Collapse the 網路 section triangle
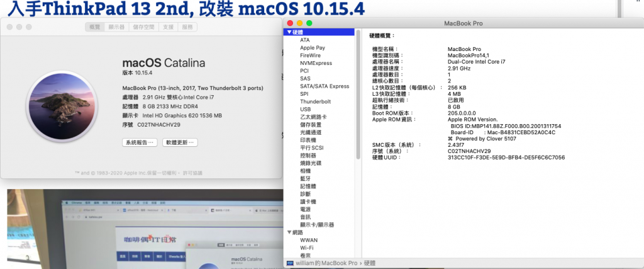Viewport: 644px width, 269px height. [x=289, y=232]
